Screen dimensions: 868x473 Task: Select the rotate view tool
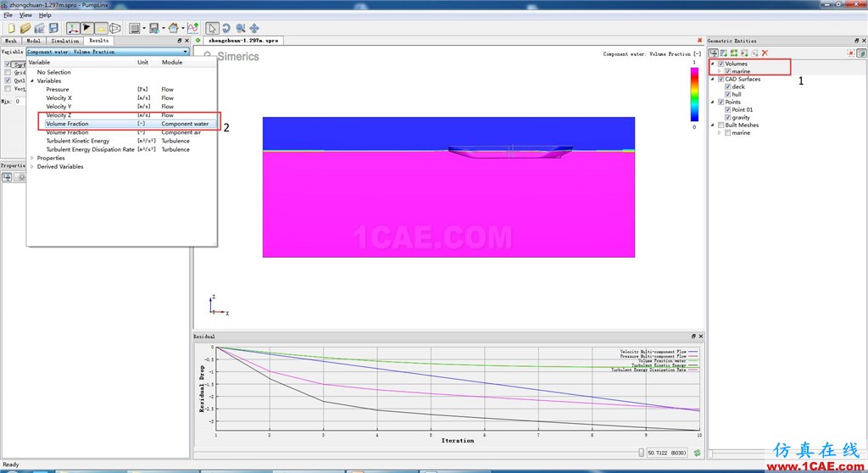[226, 28]
